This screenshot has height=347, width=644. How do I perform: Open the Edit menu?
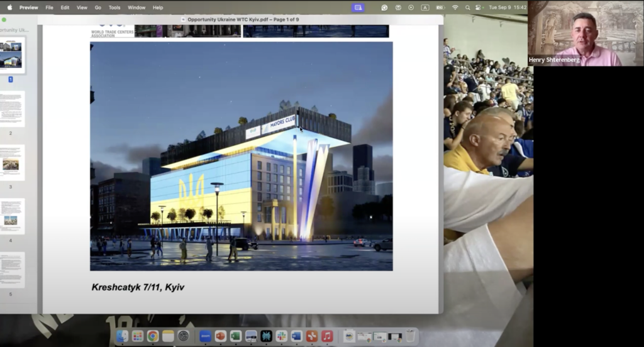pyautogui.click(x=65, y=8)
